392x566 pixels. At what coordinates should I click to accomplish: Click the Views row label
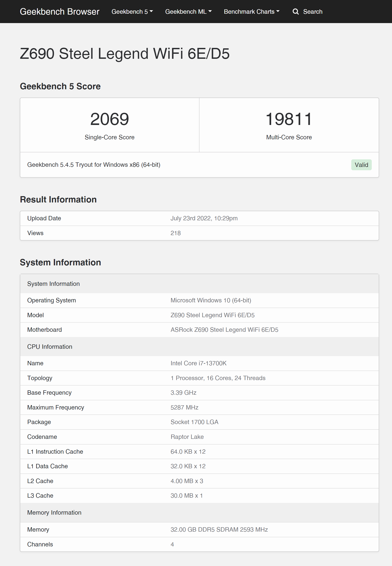click(x=35, y=233)
